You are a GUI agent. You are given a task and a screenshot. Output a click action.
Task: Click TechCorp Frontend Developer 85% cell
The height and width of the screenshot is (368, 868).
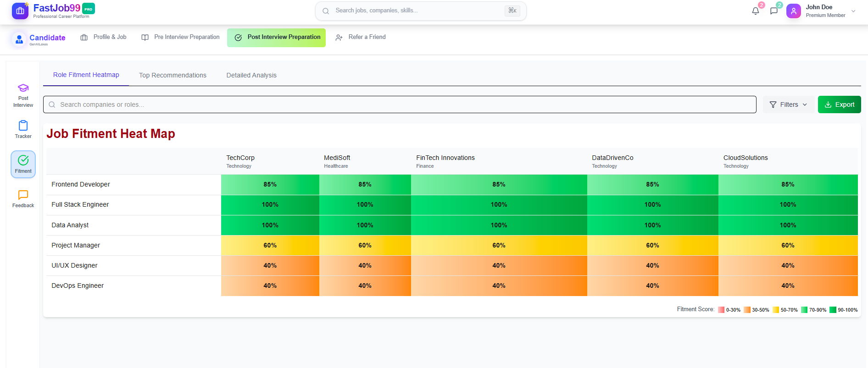(270, 185)
